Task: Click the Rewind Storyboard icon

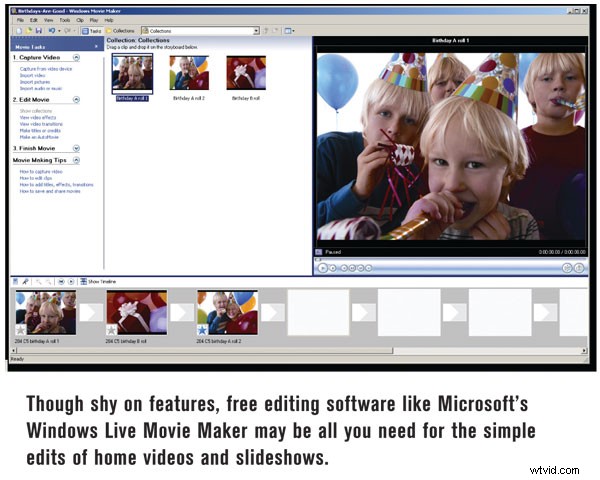Action: point(61,282)
